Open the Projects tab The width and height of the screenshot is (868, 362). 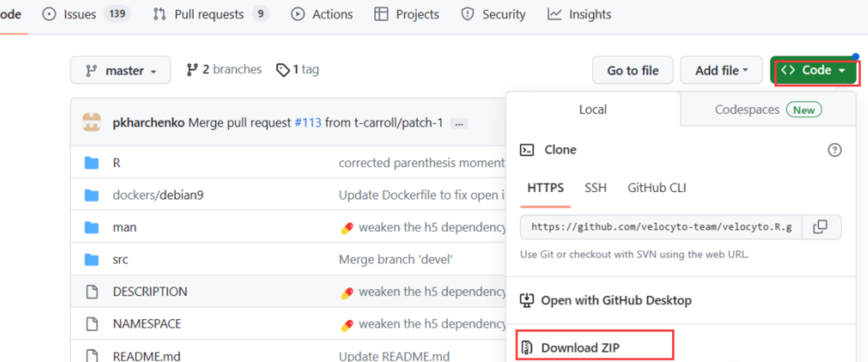[406, 14]
